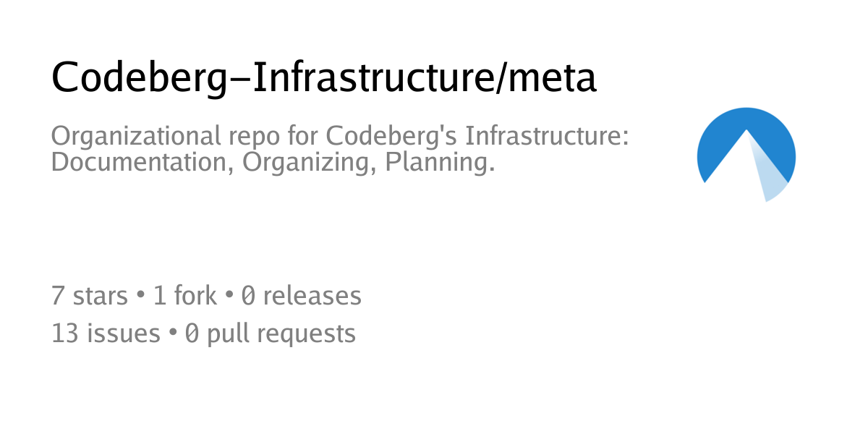Open the '0 pull requests' stat

coord(271,333)
